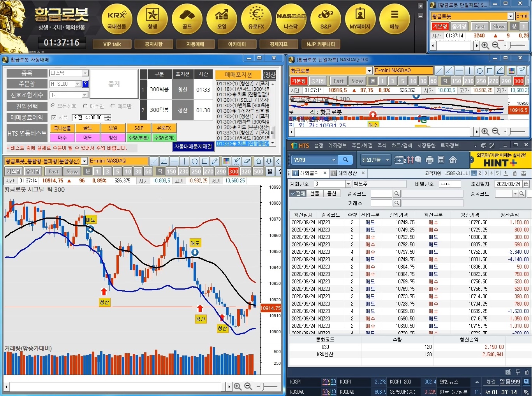Image resolution: width=532 pixels, height=396 pixels.
Task: Click the 자동매매 button in top bar
Action: (x=195, y=44)
